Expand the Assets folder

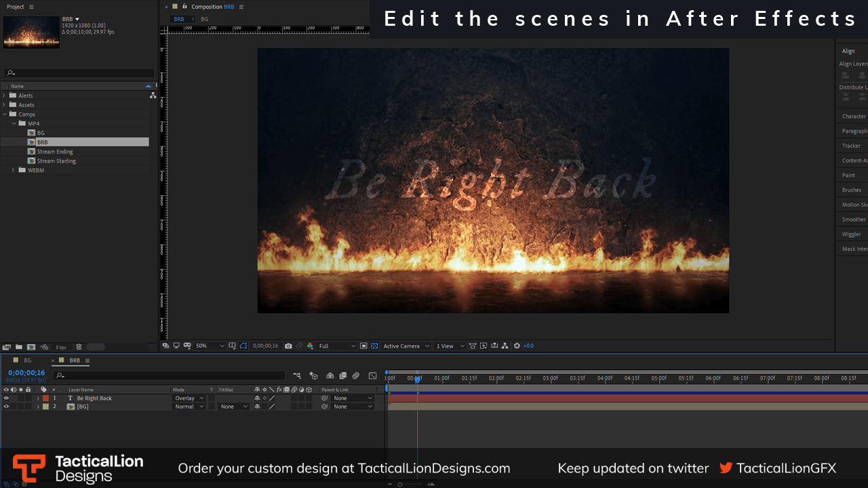click(x=4, y=105)
